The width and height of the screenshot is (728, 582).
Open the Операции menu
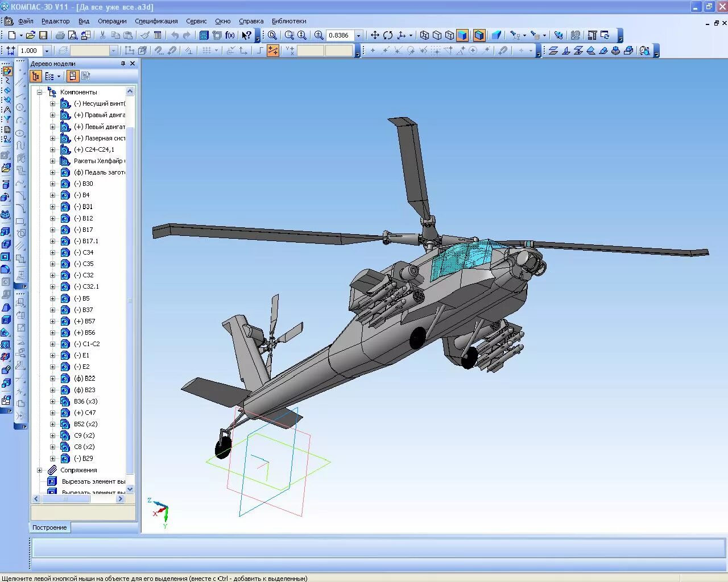(x=112, y=21)
